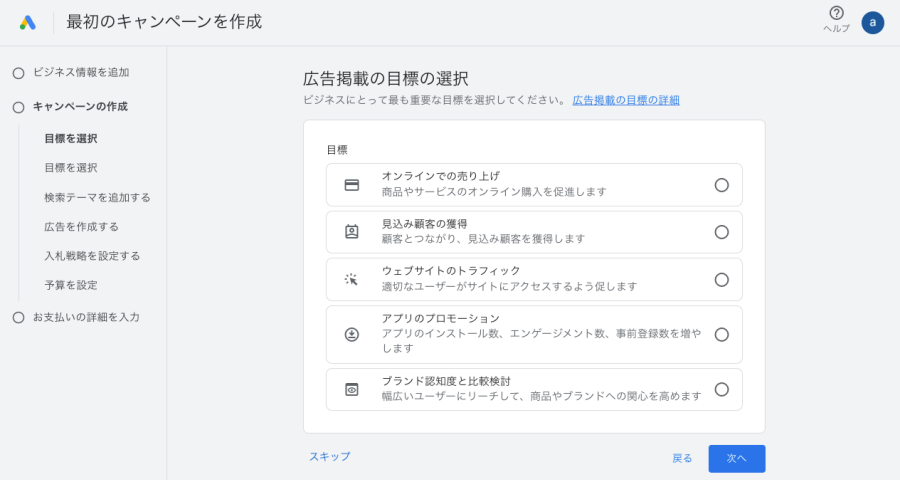
Task: Click step circle beside ビジネス情報を追加
Action: pos(18,73)
